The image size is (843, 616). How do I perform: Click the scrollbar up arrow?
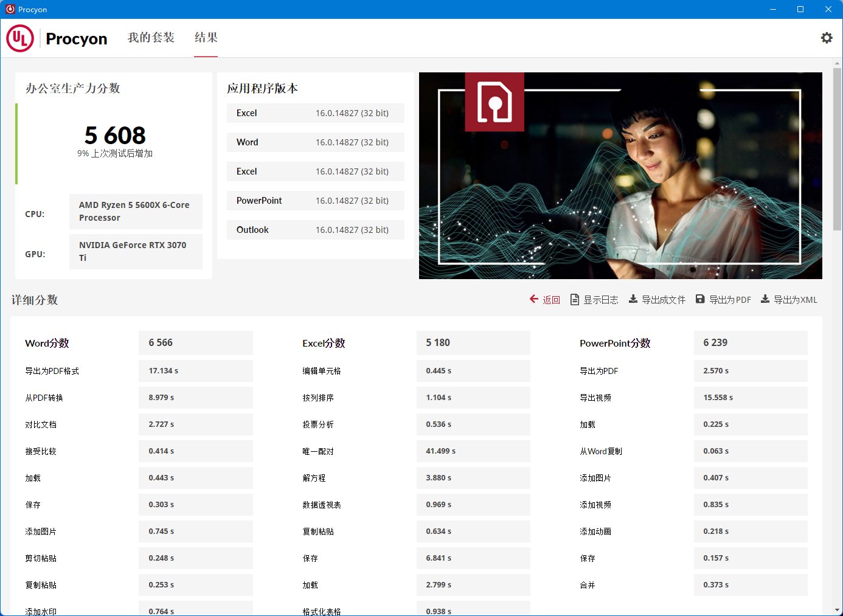pyautogui.click(x=838, y=63)
